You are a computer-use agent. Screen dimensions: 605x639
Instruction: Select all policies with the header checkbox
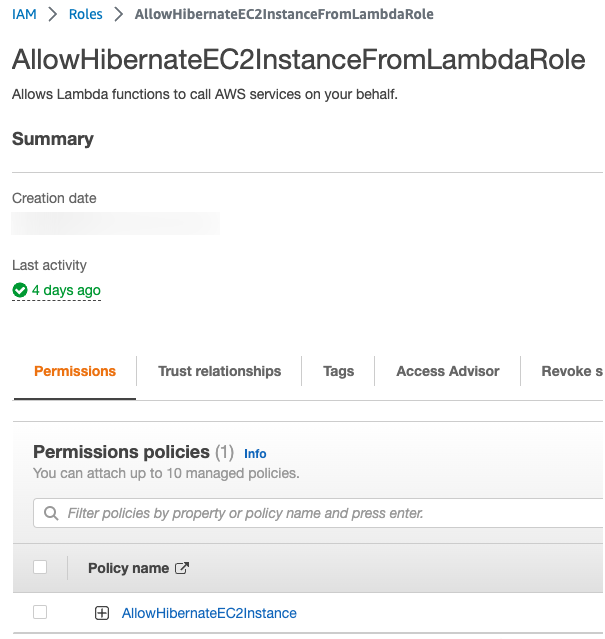coord(40,567)
